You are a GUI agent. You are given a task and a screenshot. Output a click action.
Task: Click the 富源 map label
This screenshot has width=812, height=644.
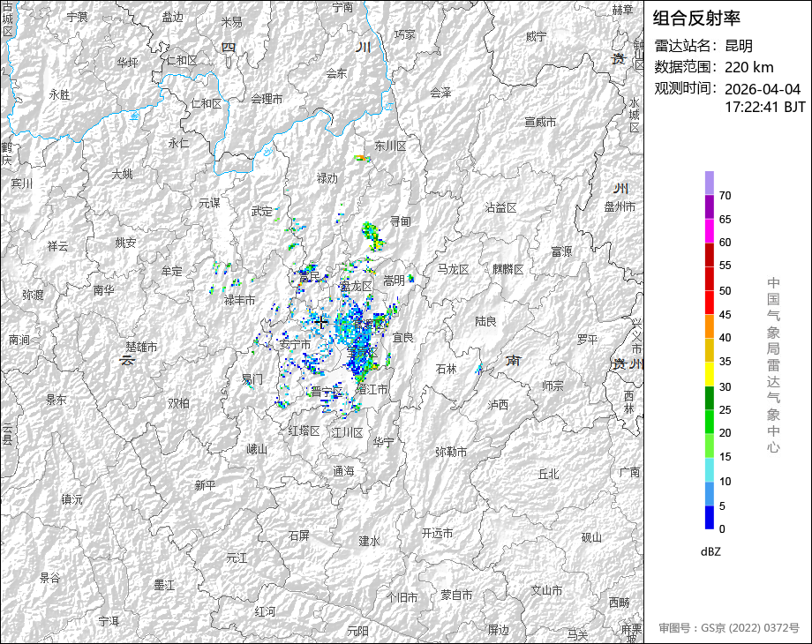coord(561,251)
